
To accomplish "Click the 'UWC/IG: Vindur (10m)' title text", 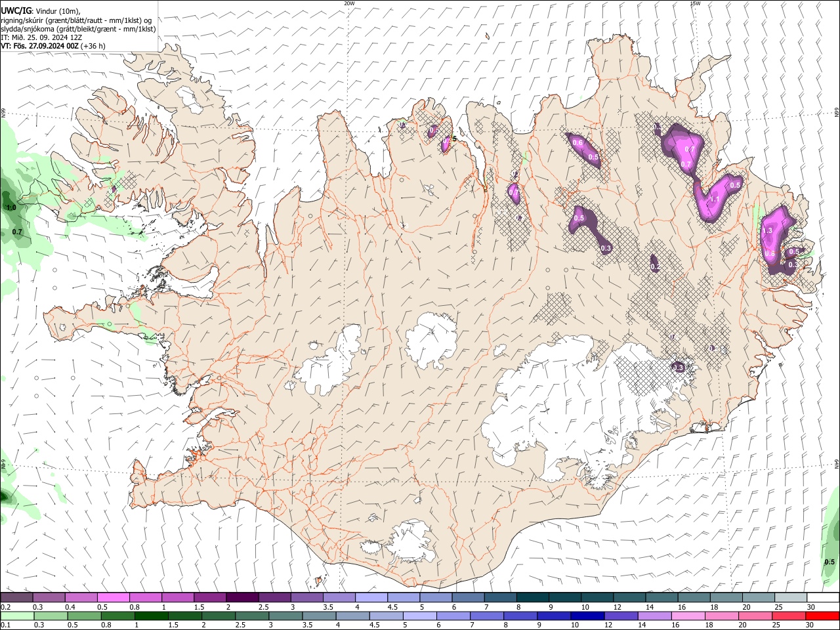I will point(40,10).
